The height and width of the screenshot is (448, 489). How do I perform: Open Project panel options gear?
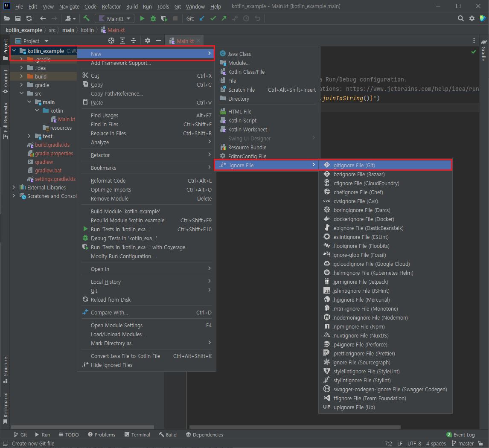tap(148, 41)
